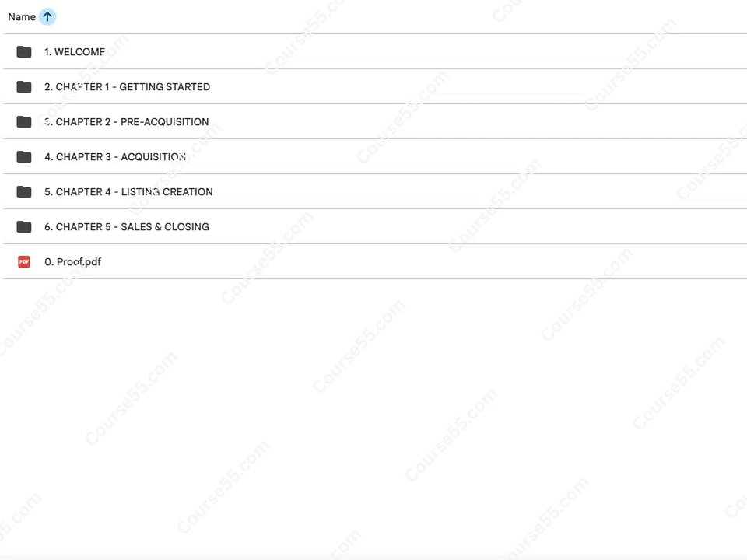This screenshot has width=747, height=560.
Task: Click folder icon for Chapter 3 Acquisition
Action: tap(24, 156)
